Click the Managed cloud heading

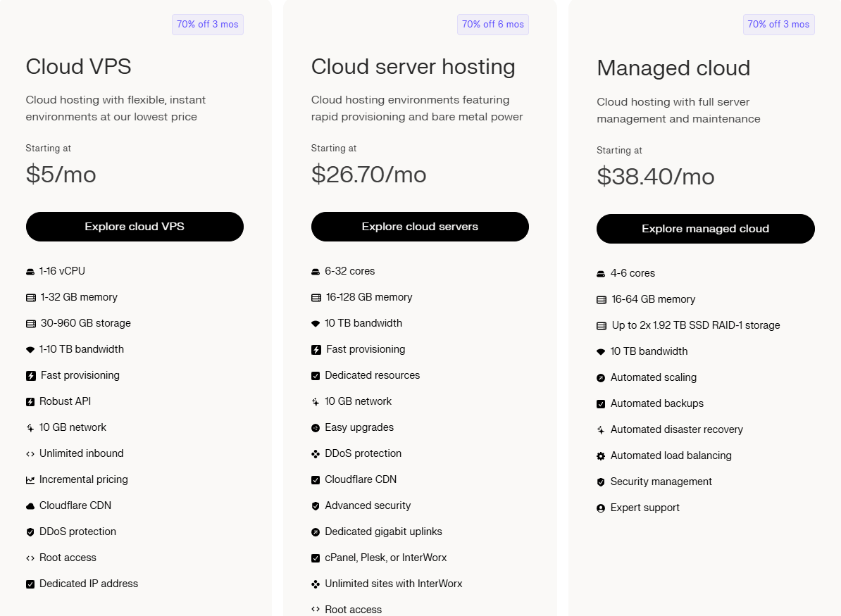tap(673, 68)
